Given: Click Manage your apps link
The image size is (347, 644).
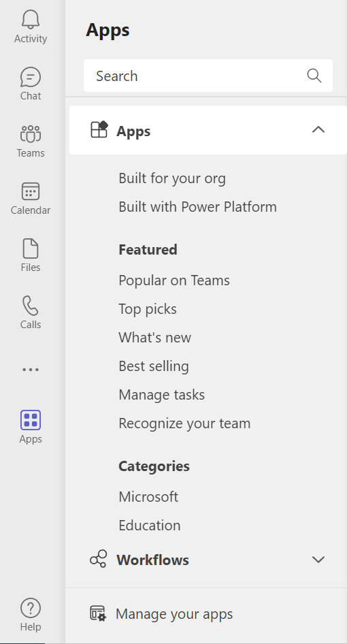Looking at the screenshot, I should click(x=174, y=614).
